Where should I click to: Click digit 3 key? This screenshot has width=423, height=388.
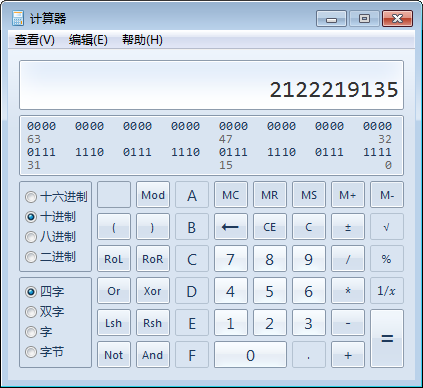(309, 323)
